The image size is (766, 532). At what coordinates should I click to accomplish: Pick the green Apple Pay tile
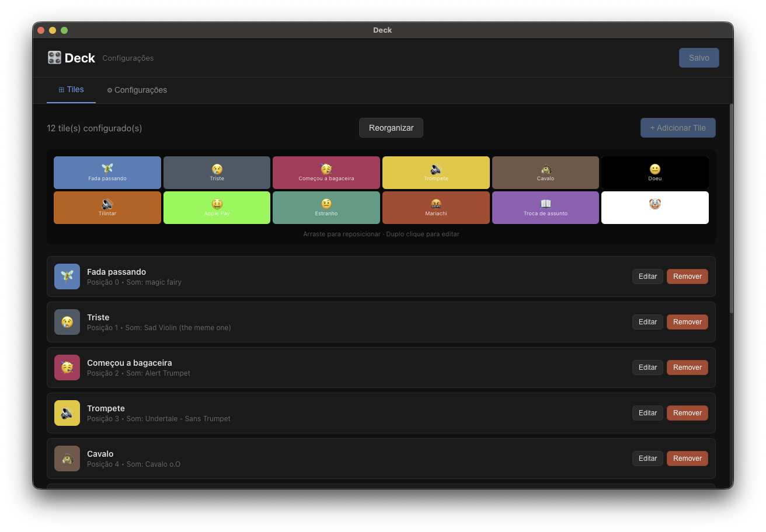[217, 208]
